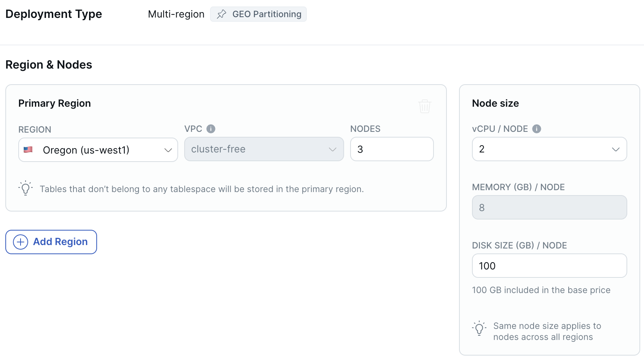
Task: Click the chevron arrow in the Region selector
Action: 168,150
